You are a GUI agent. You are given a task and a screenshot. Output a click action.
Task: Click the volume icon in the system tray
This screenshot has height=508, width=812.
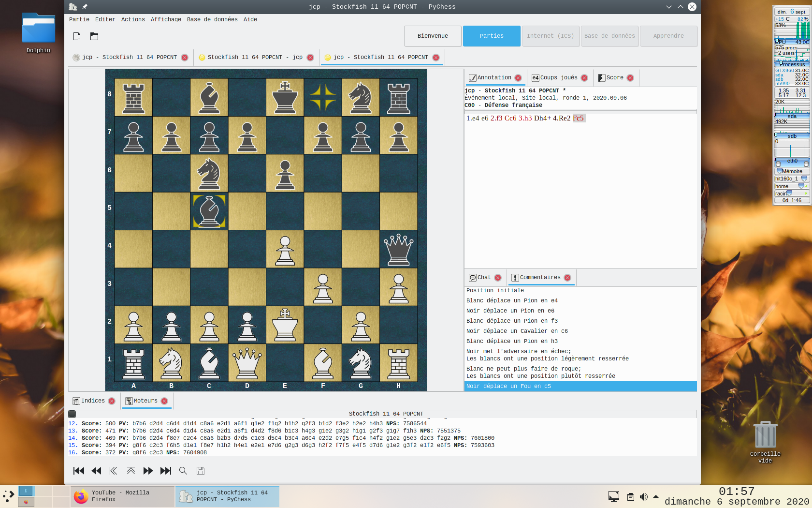pyautogui.click(x=644, y=497)
